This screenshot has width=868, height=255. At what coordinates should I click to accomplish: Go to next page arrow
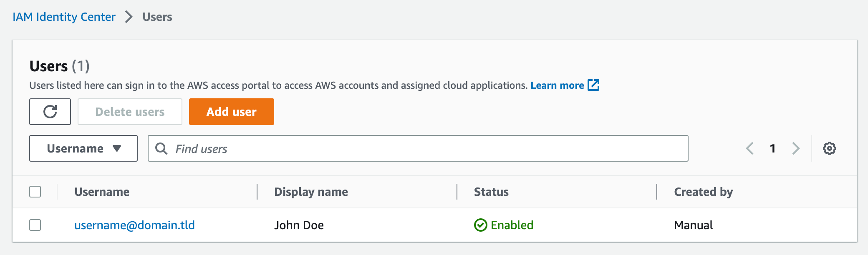pos(796,148)
